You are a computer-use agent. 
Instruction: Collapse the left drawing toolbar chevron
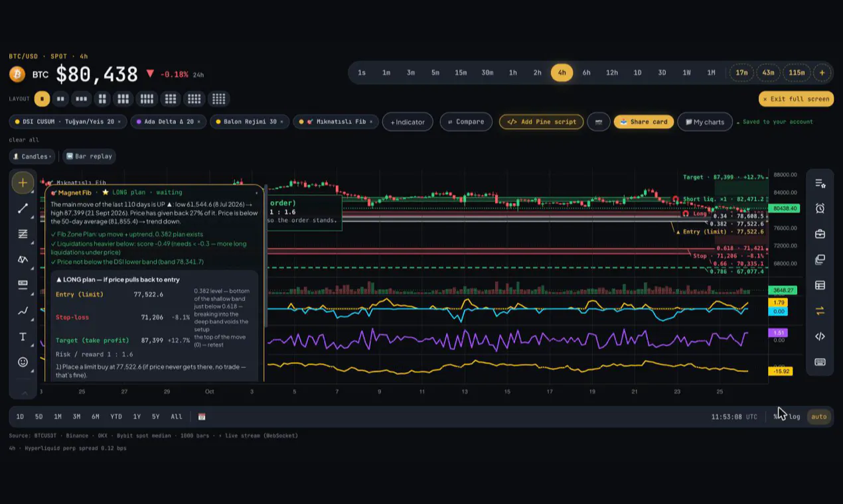25,393
